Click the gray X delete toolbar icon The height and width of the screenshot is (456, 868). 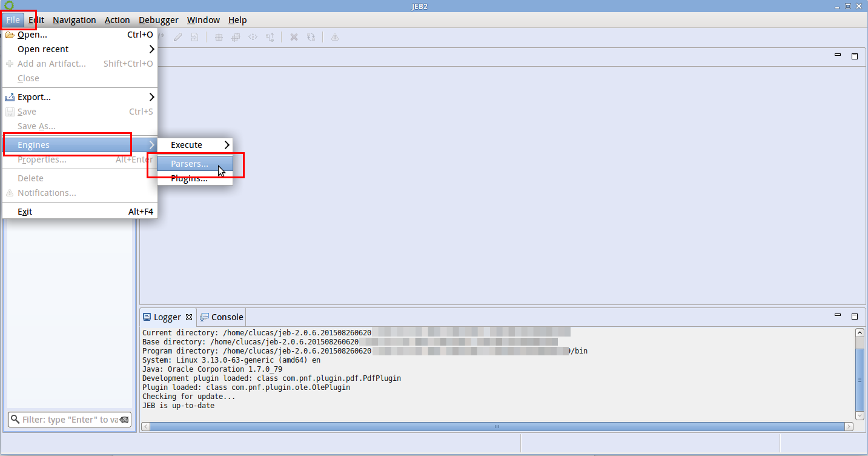tap(294, 37)
